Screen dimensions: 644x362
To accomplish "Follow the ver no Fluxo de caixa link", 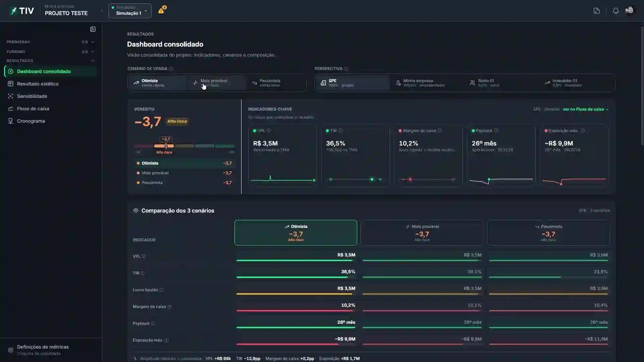I will pos(585,109).
